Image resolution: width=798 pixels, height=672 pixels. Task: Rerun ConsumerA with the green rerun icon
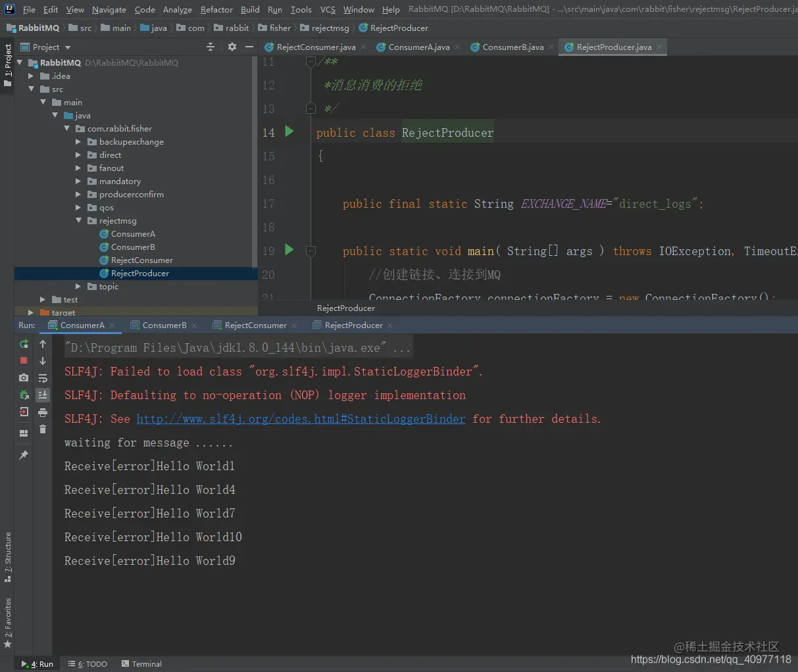pos(24,344)
